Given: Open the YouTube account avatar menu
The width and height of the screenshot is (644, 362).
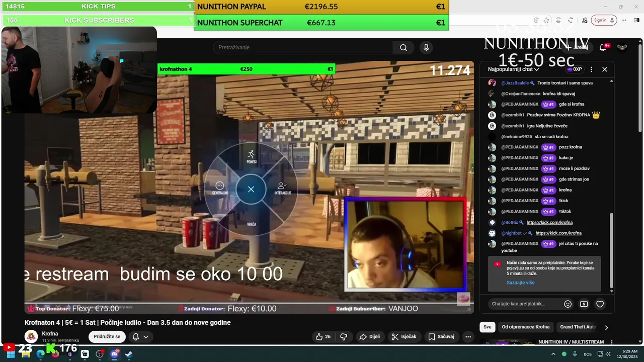Looking at the screenshot, I should pos(622,47).
